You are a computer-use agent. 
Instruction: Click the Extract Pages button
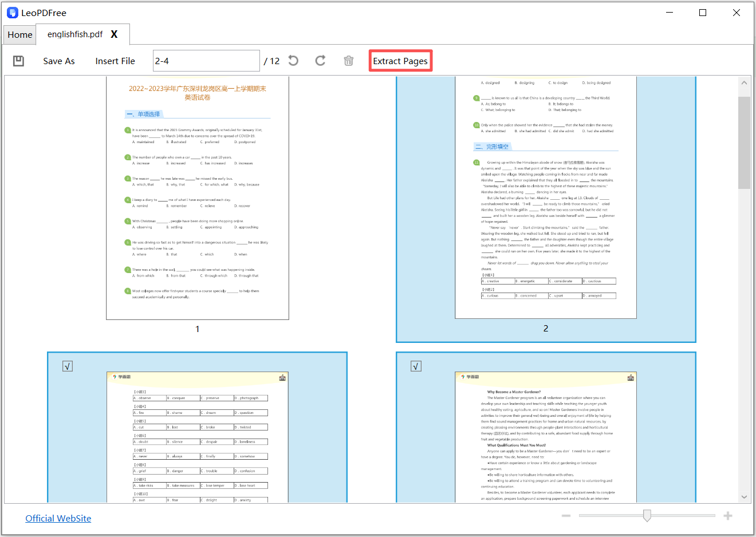(400, 60)
